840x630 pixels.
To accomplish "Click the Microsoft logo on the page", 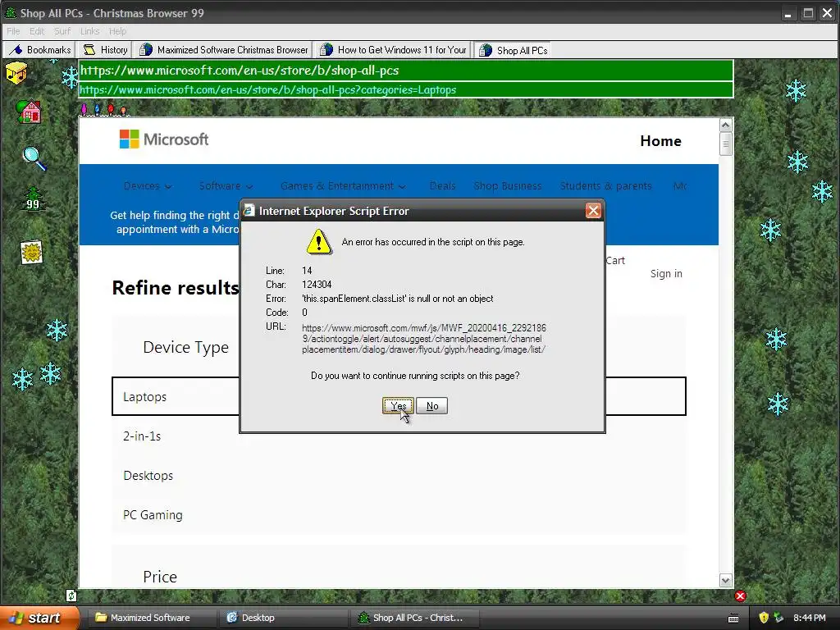I will pyautogui.click(x=164, y=139).
